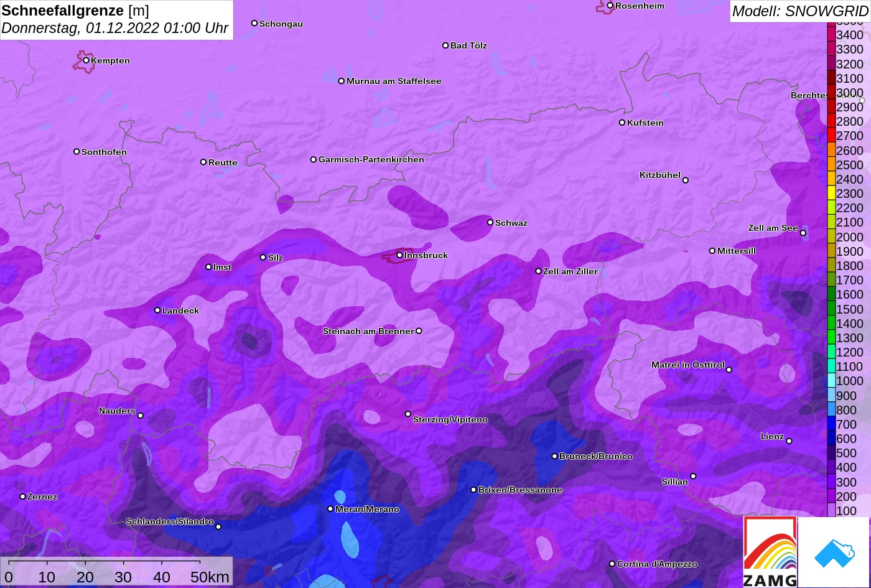Click the Sonthofen marker dot
This screenshot has width=871, height=588.
77,151
